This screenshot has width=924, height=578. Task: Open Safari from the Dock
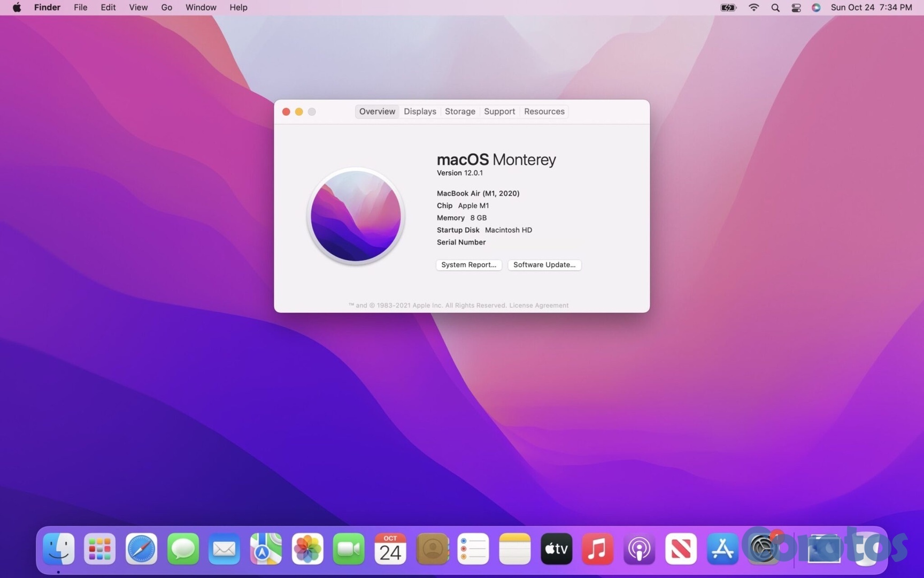141,549
